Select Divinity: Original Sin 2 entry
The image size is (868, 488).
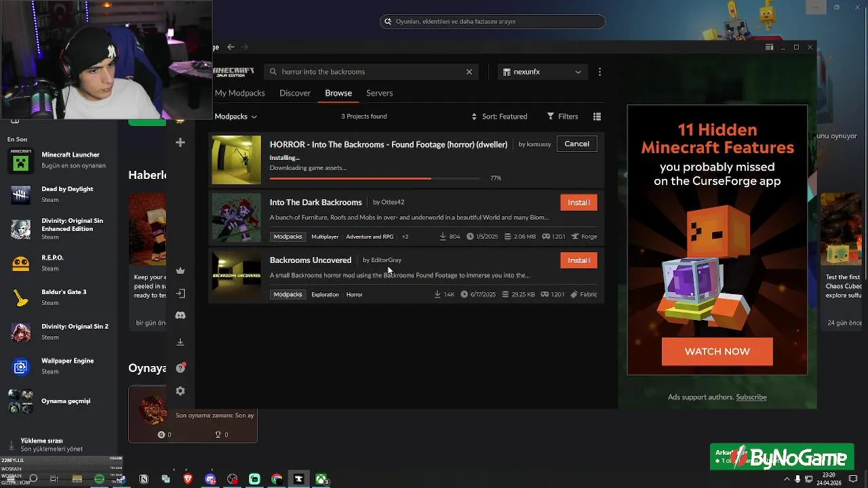(x=60, y=332)
